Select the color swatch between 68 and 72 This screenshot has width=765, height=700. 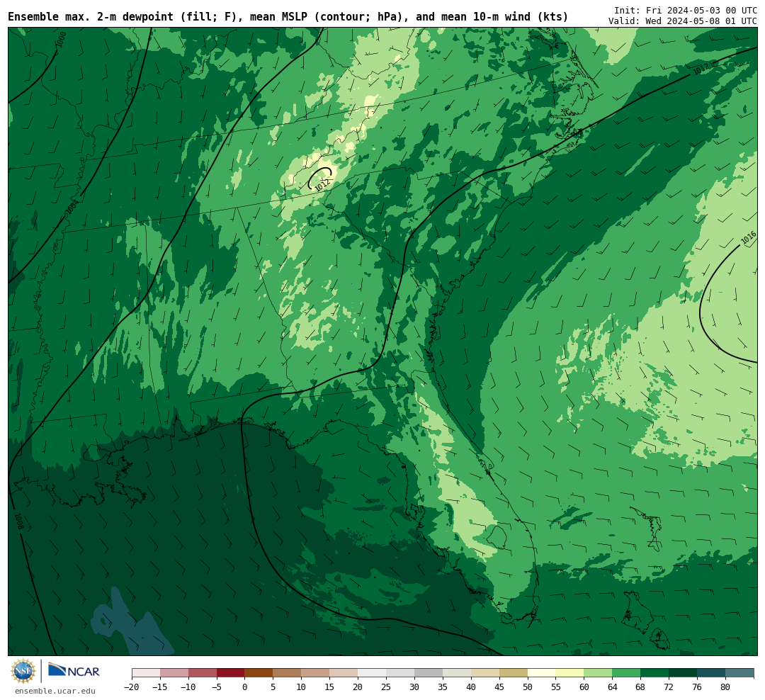pos(654,672)
